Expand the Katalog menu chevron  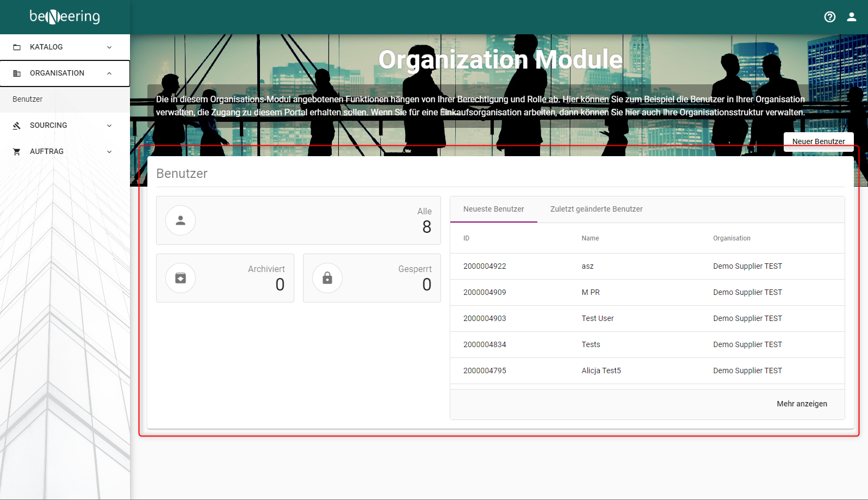109,47
